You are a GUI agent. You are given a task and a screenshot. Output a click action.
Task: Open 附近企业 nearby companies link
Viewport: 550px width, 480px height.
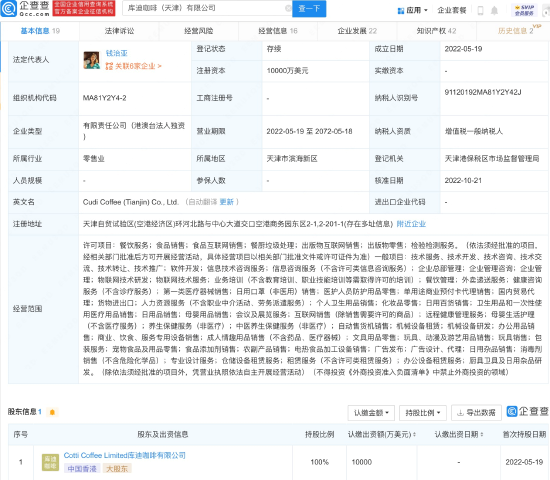pyautogui.click(x=411, y=224)
